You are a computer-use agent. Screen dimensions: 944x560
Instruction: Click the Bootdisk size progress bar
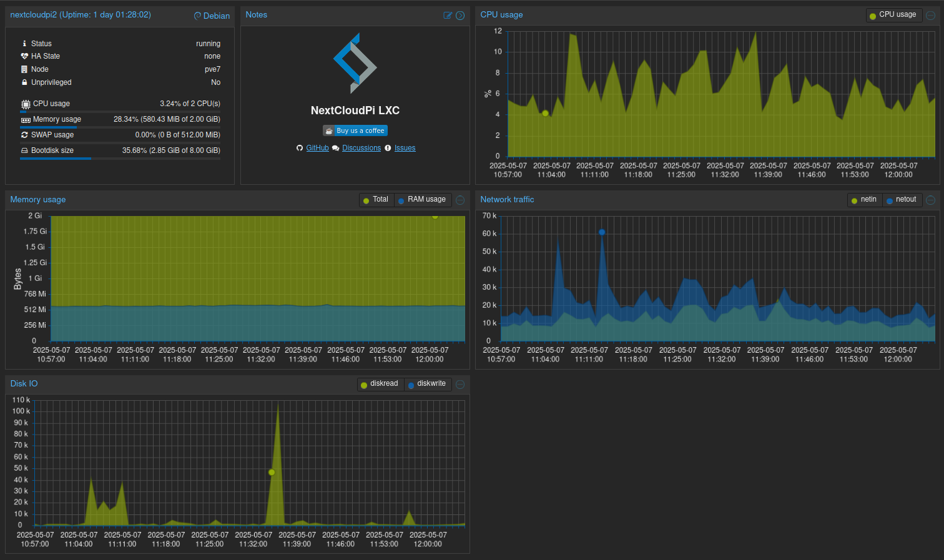click(120, 159)
